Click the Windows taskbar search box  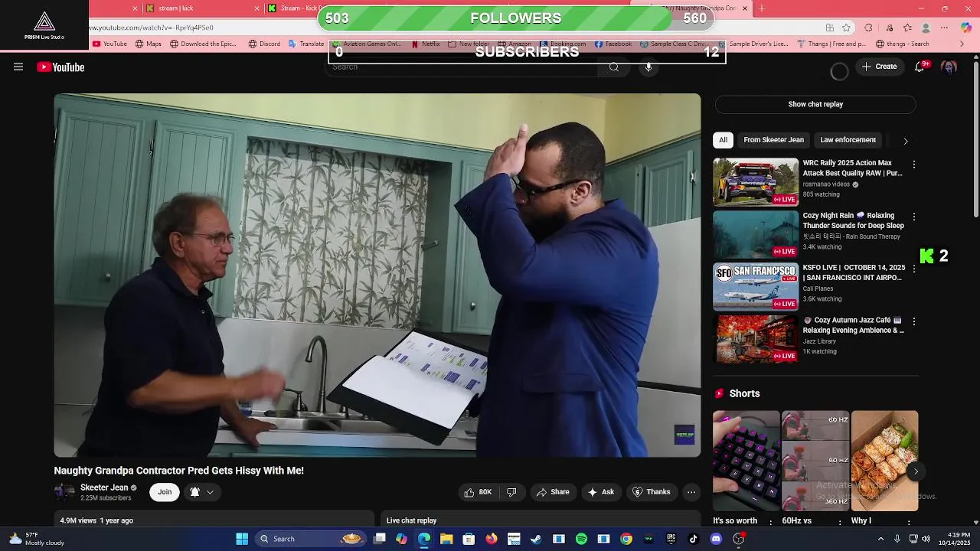312,539
